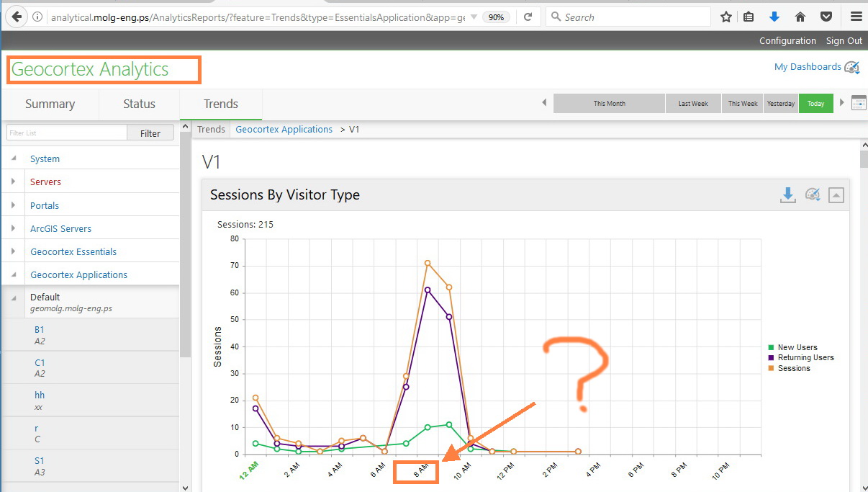Select Today date range
Image resolution: width=868 pixels, height=492 pixels.
coord(815,103)
